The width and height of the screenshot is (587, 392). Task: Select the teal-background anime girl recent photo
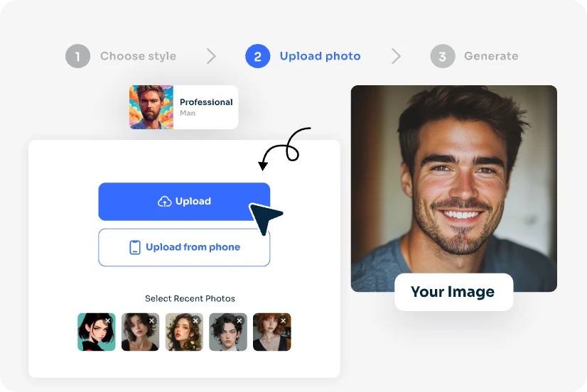pyautogui.click(x=95, y=334)
